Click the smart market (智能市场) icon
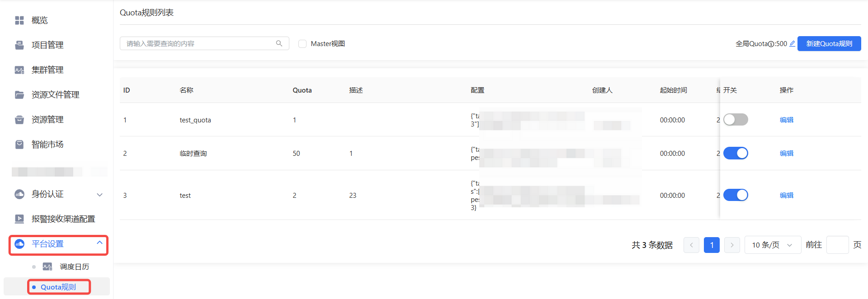The height and width of the screenshot is (299, 868). [x=19, y=145]
